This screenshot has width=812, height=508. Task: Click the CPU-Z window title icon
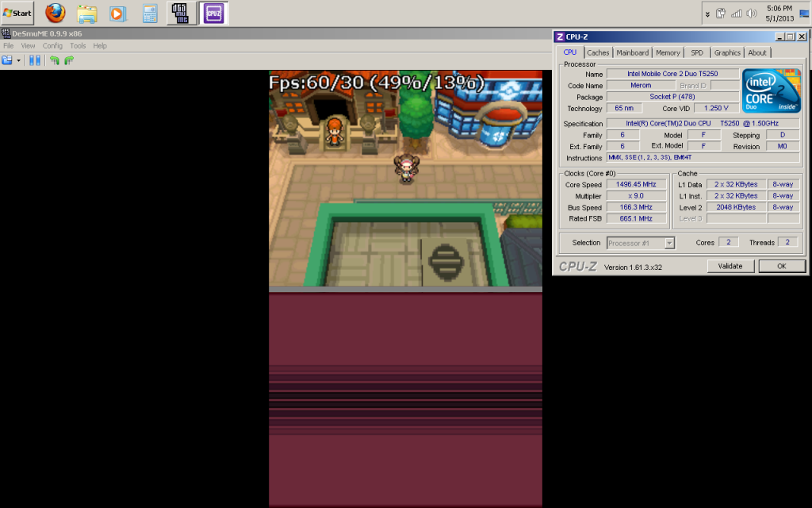tap(560, 37)
